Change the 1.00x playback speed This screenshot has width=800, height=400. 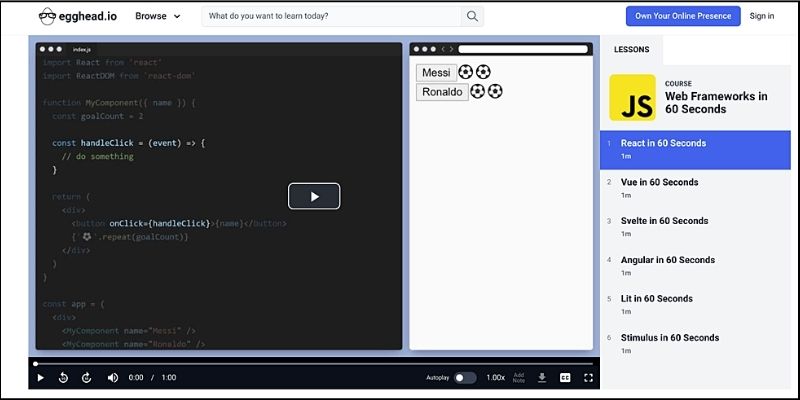pyautogui.click(x=495, y=378)
